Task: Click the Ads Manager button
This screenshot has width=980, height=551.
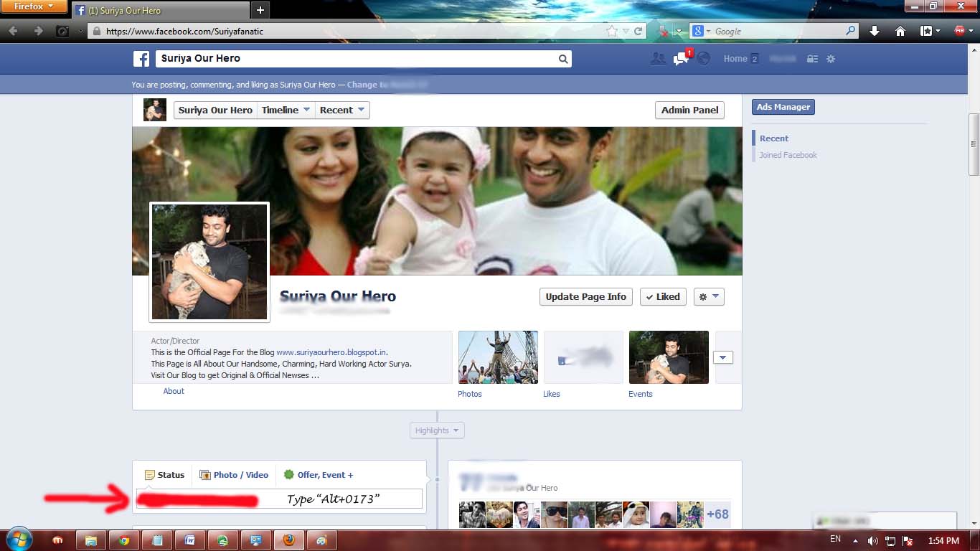Action: point(783,107)
